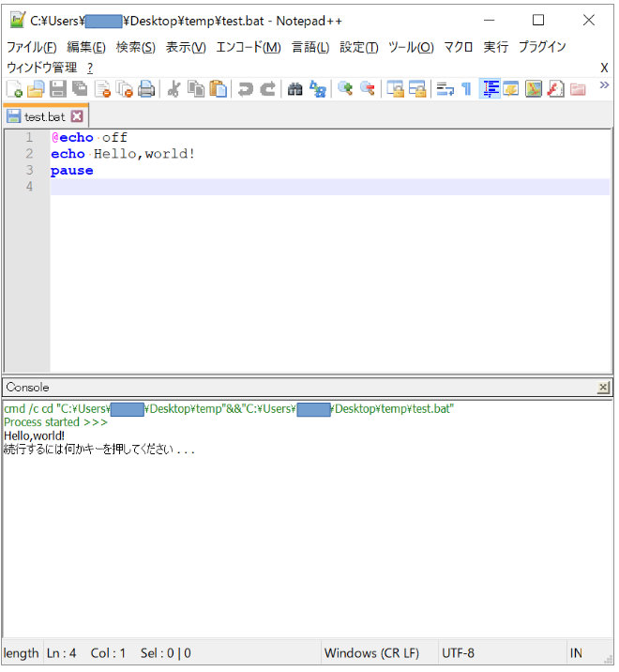
Task: Cut selection with the scissors icon
Action: tap(174, 89)
